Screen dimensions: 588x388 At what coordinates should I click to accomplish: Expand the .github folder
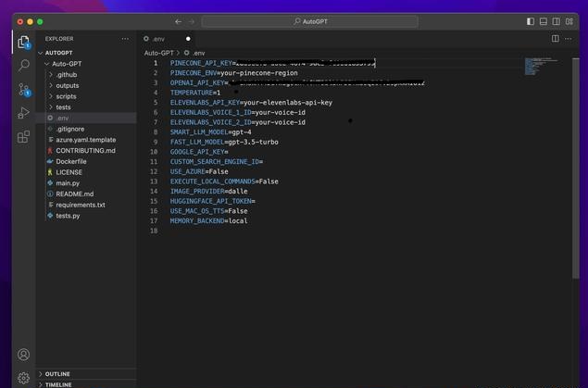66,74
